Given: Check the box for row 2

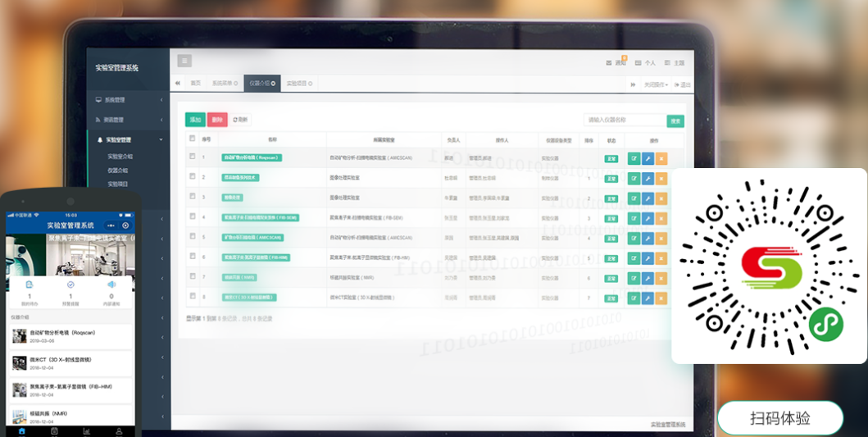Looking at the screenshot, I should click(192, 176).
